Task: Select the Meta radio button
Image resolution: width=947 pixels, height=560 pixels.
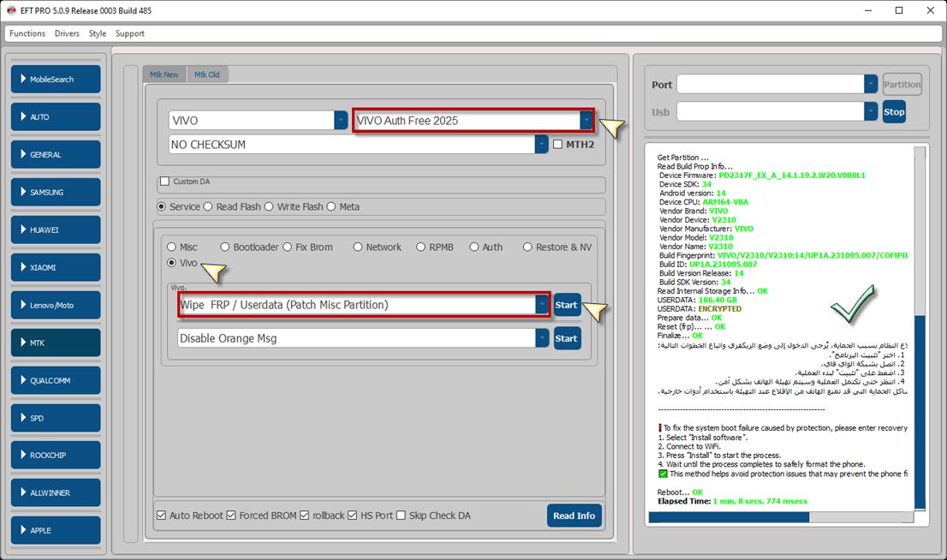Action: 331,206
